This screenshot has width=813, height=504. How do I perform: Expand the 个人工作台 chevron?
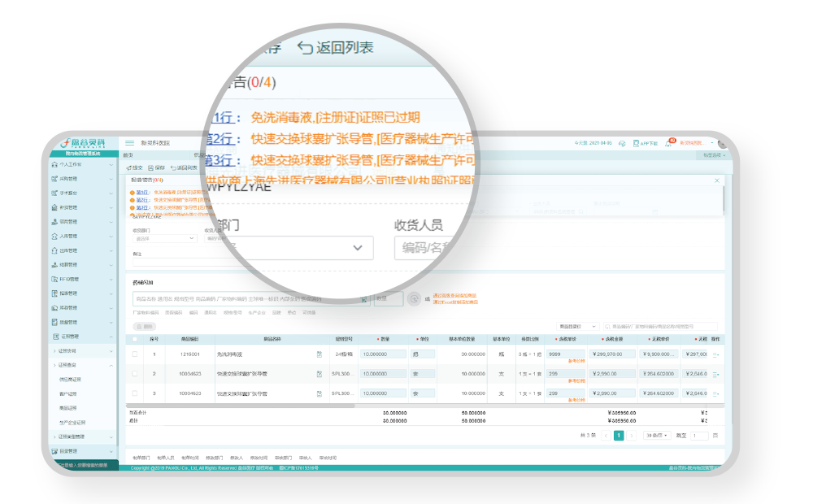111,165
